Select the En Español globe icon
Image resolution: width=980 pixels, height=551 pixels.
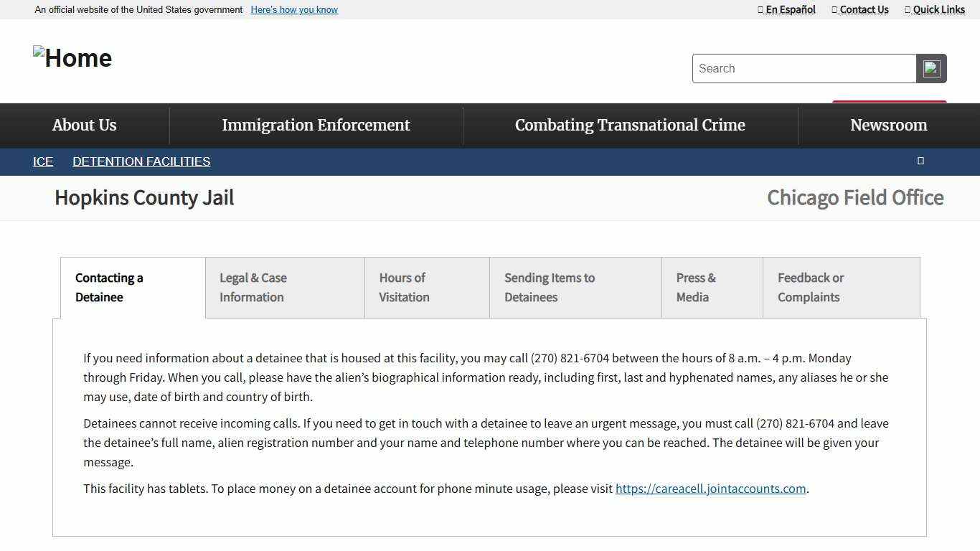[x=760, y=9]
